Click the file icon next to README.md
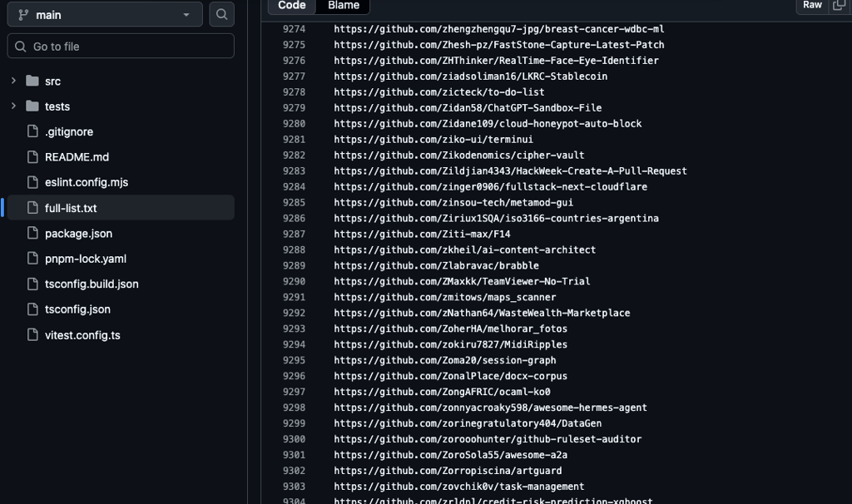852x504 pixels. coord(32,157)
